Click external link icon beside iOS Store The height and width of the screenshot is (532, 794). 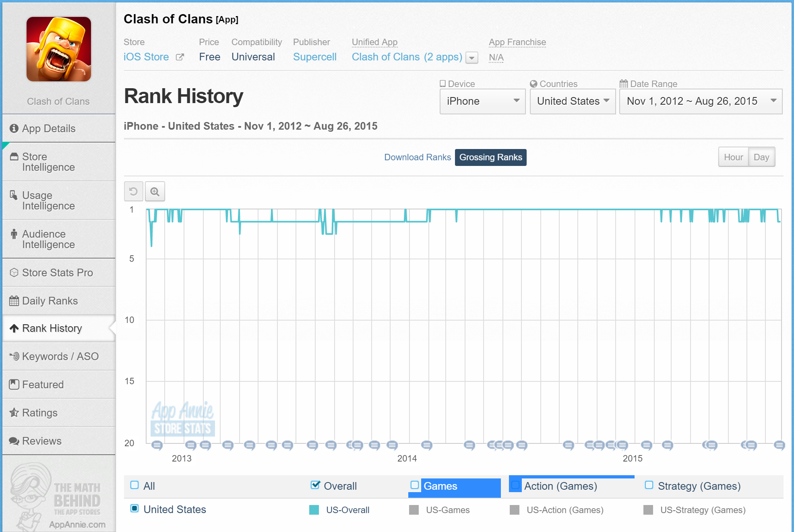[180, 57]
